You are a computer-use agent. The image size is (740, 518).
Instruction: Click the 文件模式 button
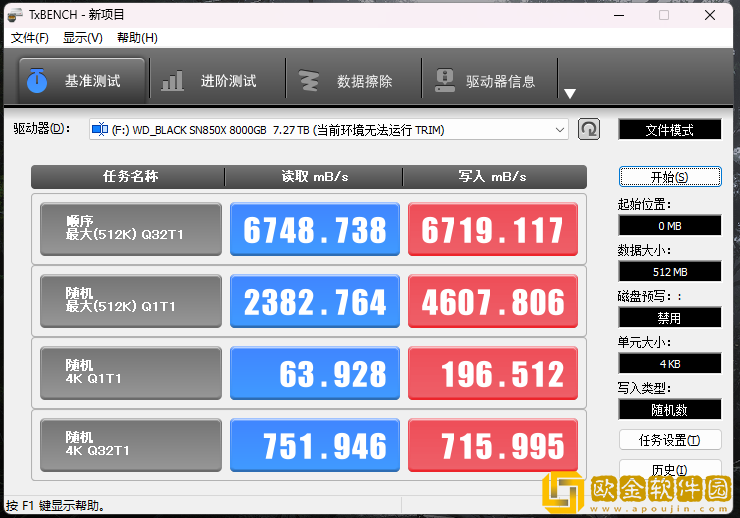pyautogui.click(x=670, y=130)
